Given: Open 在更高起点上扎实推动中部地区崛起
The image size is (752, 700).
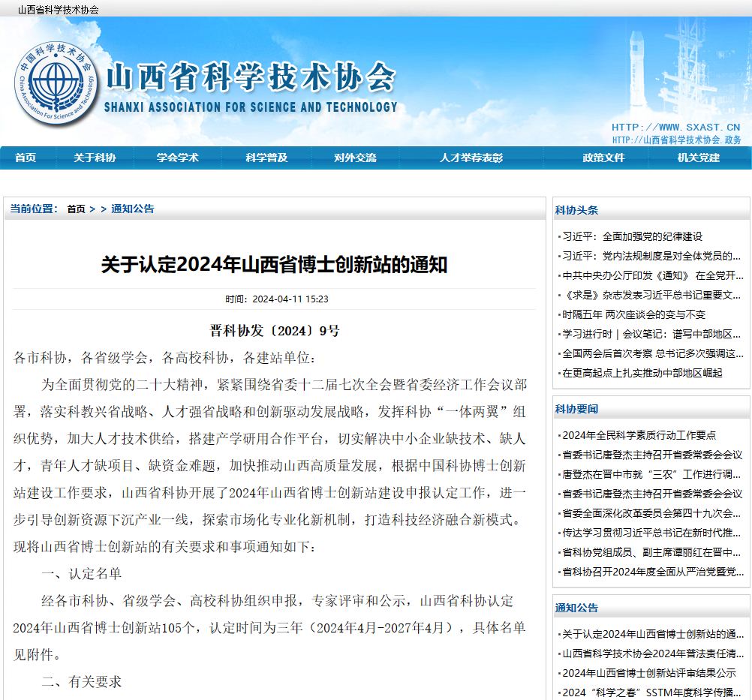Looking at the screenshot, I should tap(642, 373).
